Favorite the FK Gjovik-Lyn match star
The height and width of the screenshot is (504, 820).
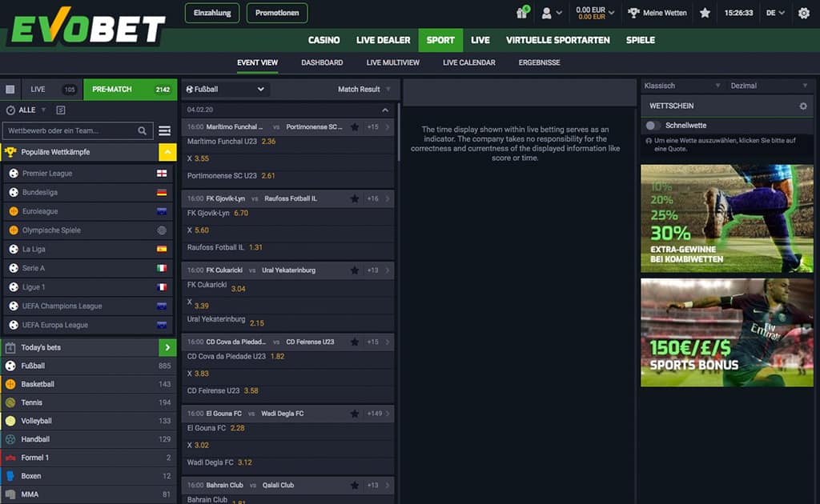click(x=355, y=198)
